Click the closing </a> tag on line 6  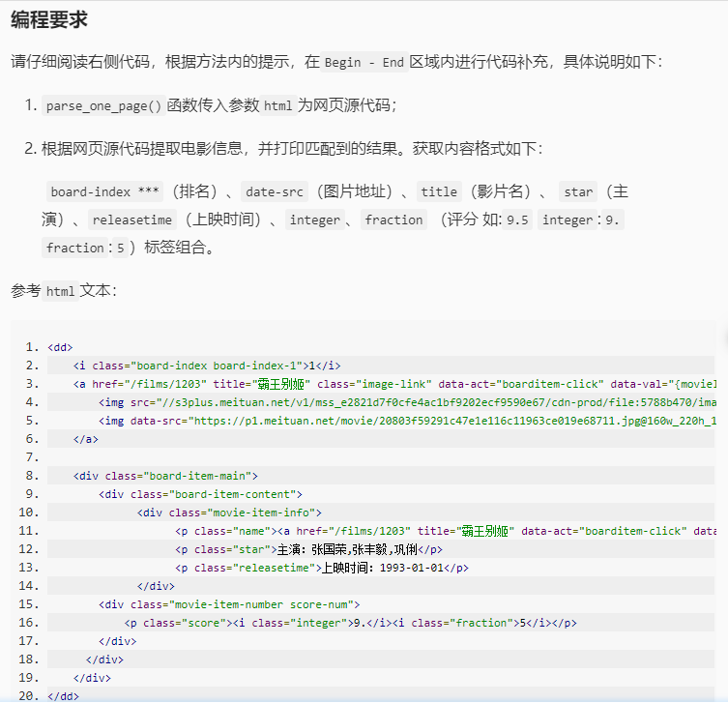tap(86, 439)
